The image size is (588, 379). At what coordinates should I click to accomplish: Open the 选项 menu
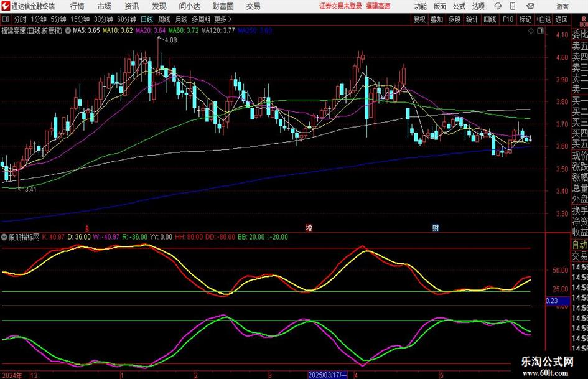[x=478, y=6]
